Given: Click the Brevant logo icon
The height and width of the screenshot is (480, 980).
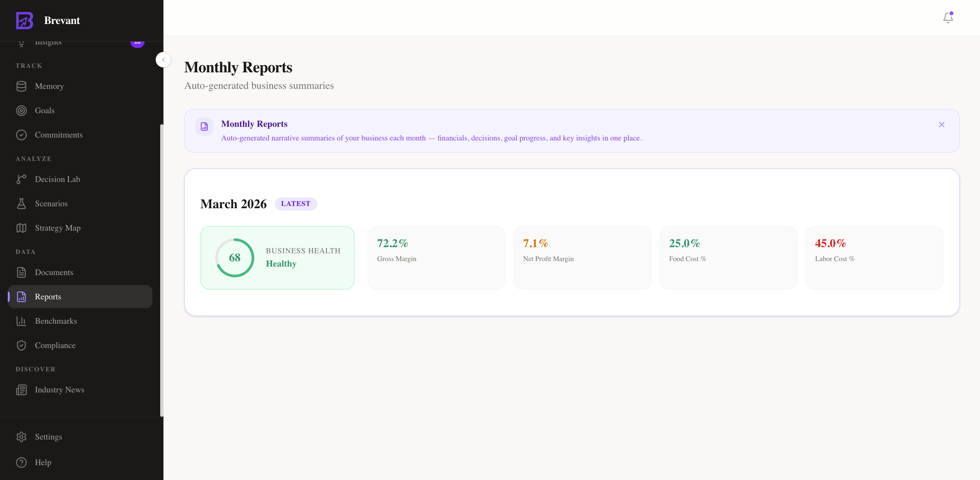Looking at the screenshot, I should pyautogui.click(x=24, y=20).
